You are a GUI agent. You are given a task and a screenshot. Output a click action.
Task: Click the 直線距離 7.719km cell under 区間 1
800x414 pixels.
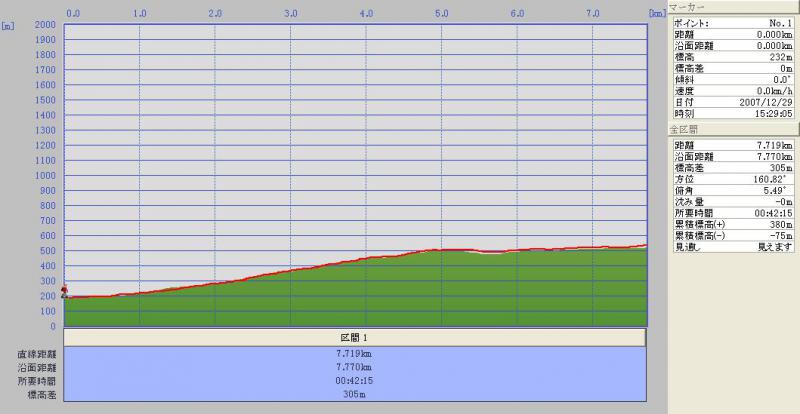(355, 354)
